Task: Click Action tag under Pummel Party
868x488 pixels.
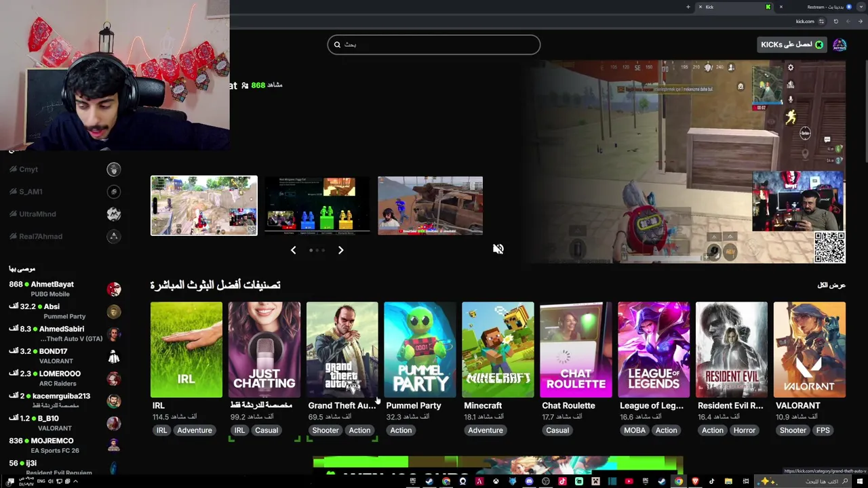Action: 401,430
